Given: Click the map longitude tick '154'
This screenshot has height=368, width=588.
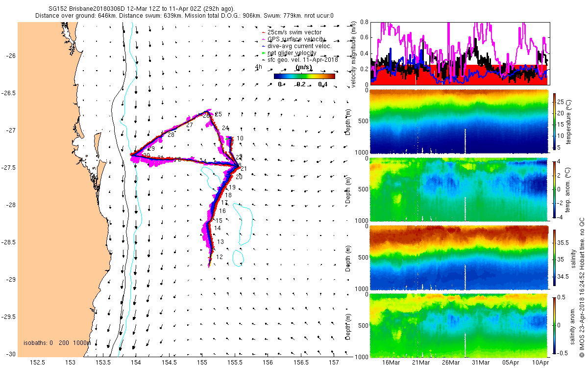Looking at the screenshot, I should (x=137, y=362).
